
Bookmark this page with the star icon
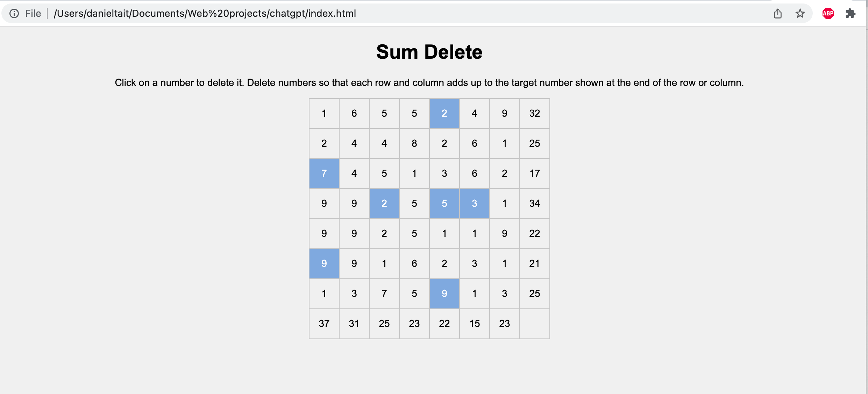tap(800, 14)
